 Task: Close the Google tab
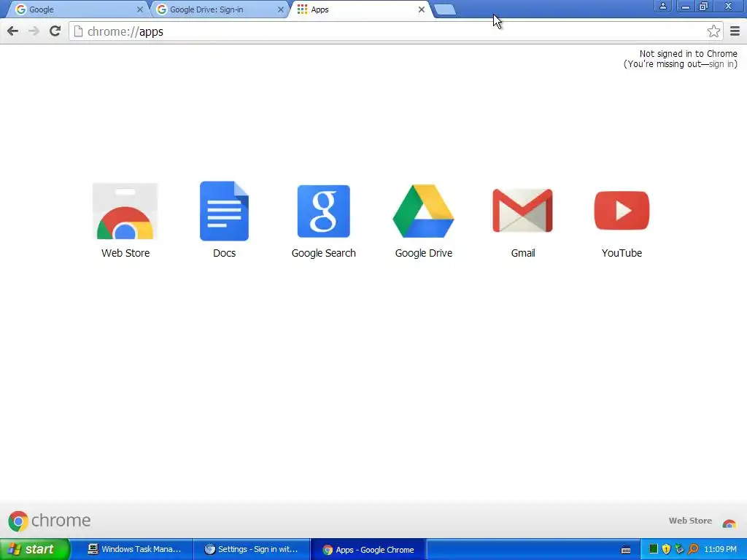(x=139, y=9)
